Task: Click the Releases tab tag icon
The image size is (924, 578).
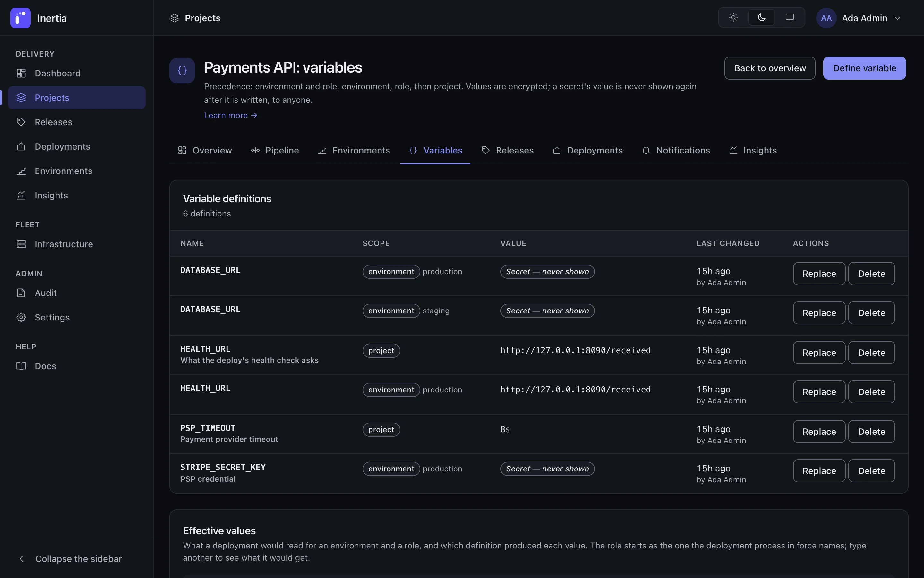Action: click(x=486, y=150)
